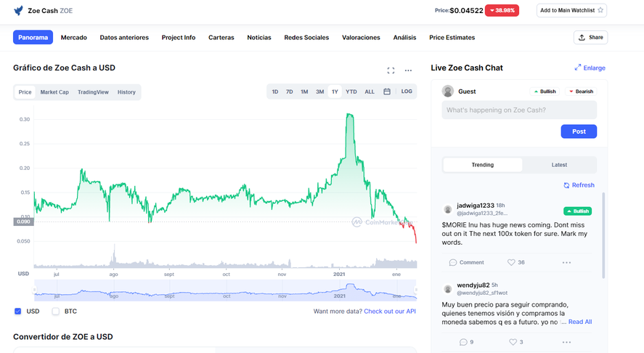Open the calendar date range picker
Viewport: 644px width, 353px height.
pos(387,92)
